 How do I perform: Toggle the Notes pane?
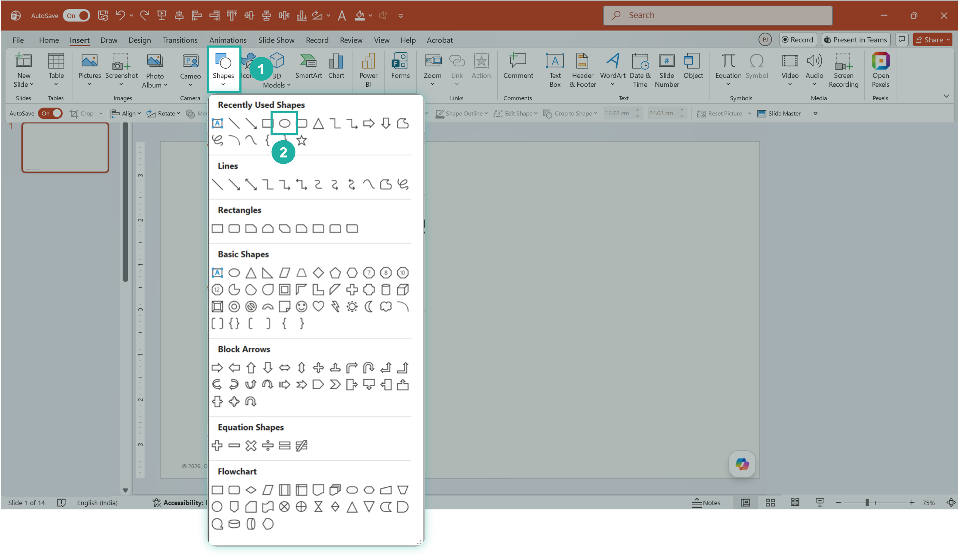706,503
